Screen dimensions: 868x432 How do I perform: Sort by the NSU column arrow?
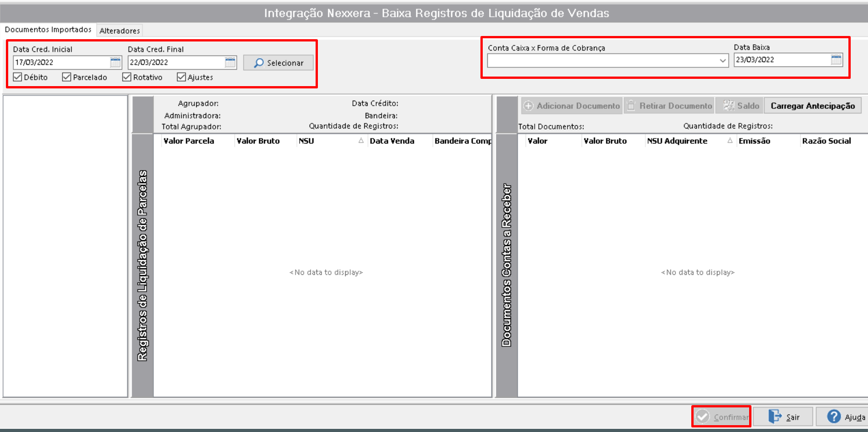(x=361, y=141)
